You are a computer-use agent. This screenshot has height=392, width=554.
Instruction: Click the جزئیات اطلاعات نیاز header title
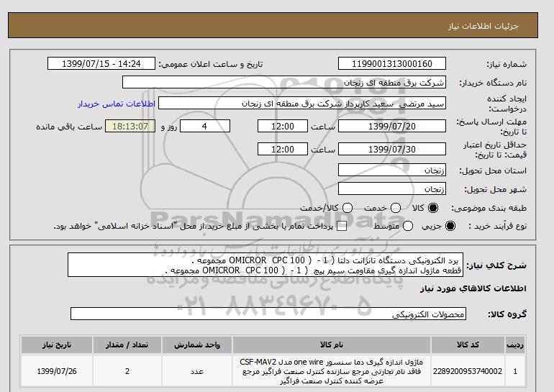coord(483,26)
